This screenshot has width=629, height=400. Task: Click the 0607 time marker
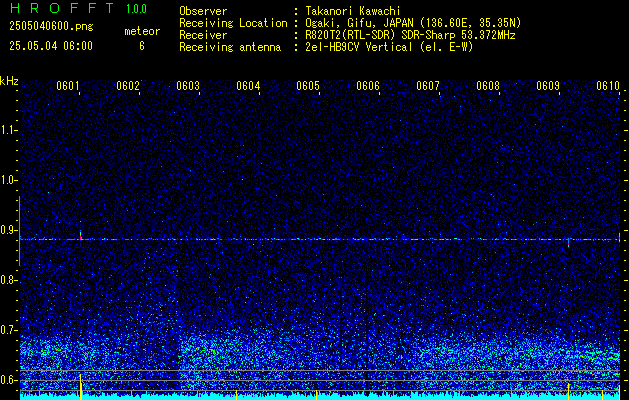(428, 86)
